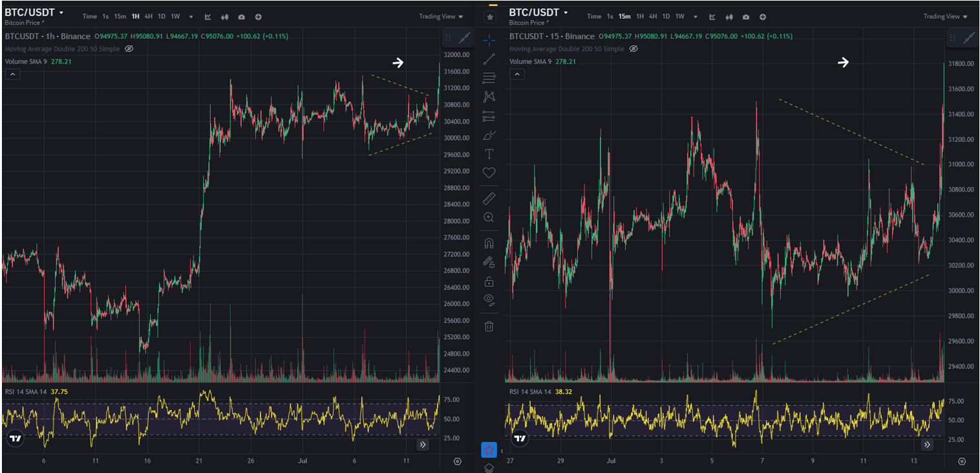
Task: Show hidden Moving Average indicator on left chart
Action: 129,49
